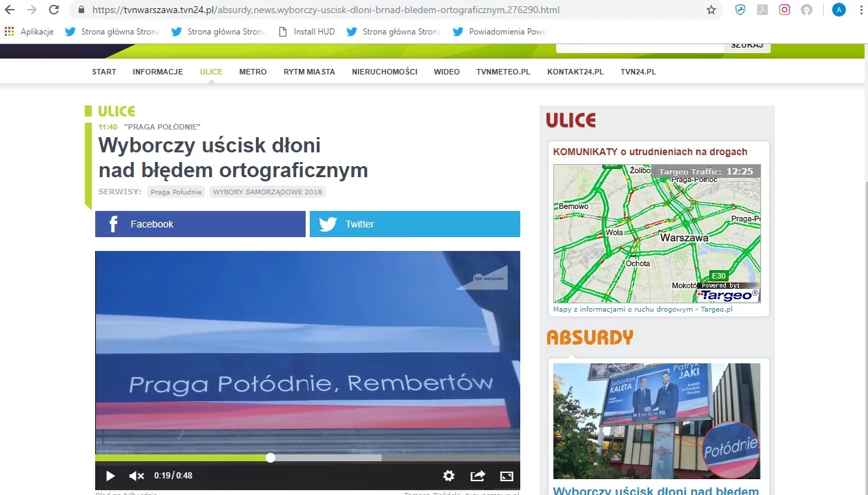Open the Instagram extension icon
This screenshot has height=495, width=868.
[785, 10]
